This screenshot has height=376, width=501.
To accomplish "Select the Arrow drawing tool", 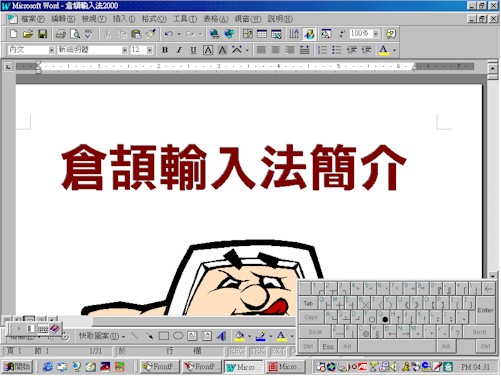I will coord(149,336).
